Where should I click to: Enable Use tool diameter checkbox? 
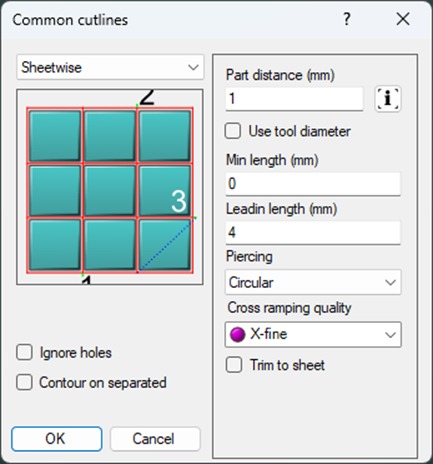coord(233,131)
